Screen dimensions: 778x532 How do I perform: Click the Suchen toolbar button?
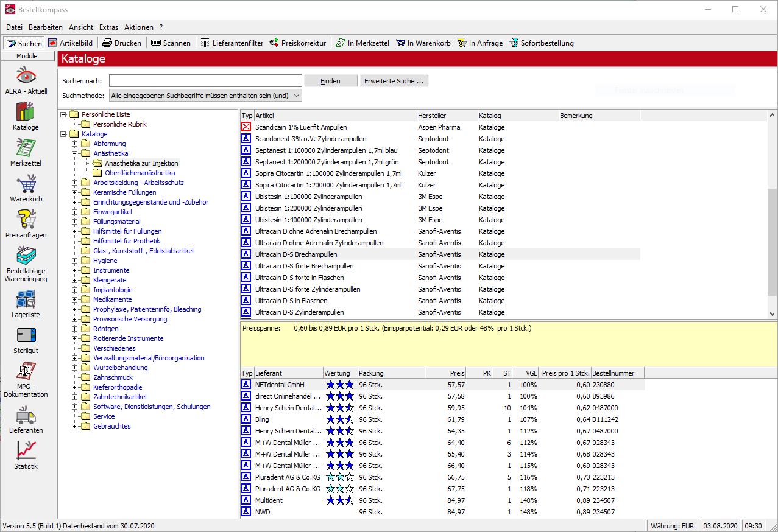tap(24, 43)
